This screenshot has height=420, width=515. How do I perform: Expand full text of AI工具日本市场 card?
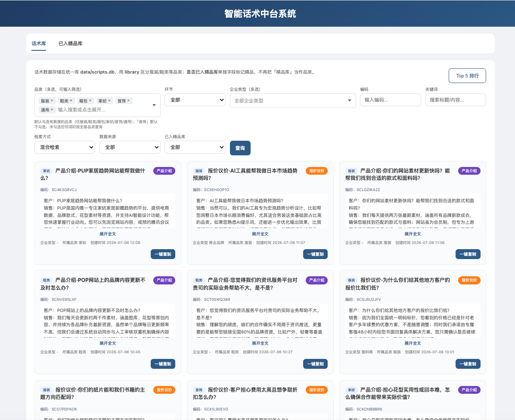260,234
